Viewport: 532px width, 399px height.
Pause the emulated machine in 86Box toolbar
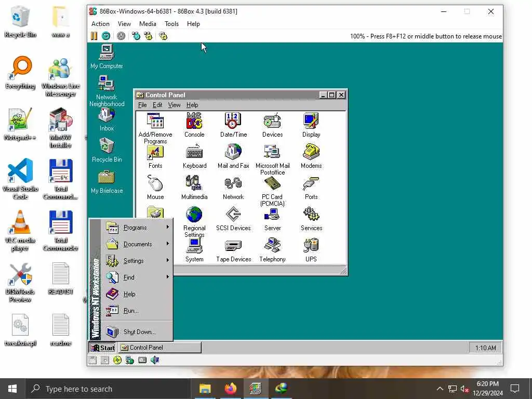tap(94, 36)
